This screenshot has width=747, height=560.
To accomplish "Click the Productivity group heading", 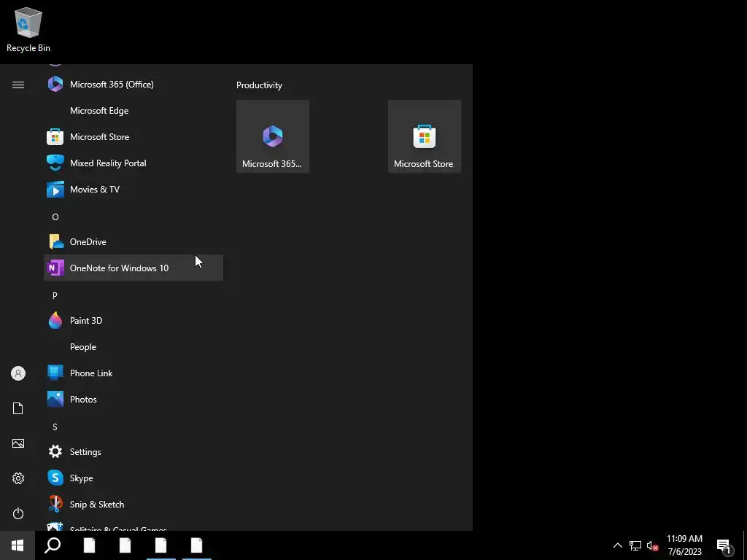I will 259,85.
